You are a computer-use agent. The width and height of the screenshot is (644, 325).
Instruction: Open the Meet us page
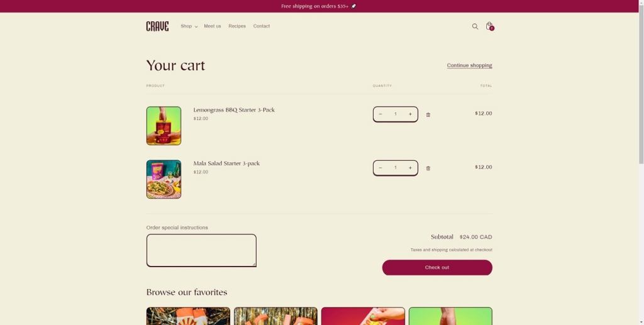click(213, 26)
